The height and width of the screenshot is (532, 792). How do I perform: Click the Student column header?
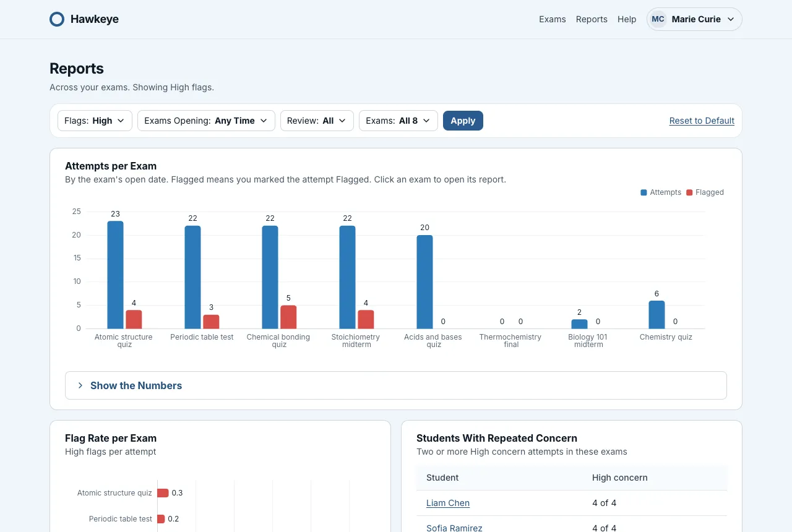442,478
